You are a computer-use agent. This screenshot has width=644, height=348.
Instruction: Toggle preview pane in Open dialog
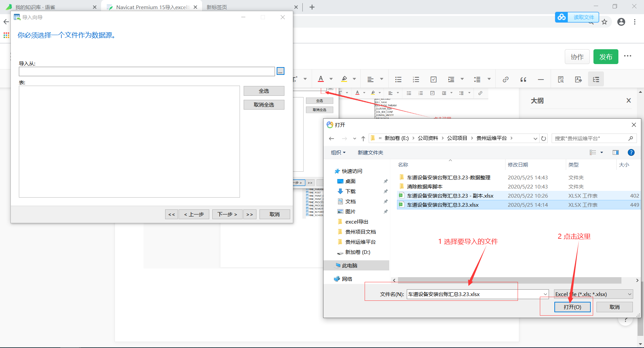click(616, 152)
